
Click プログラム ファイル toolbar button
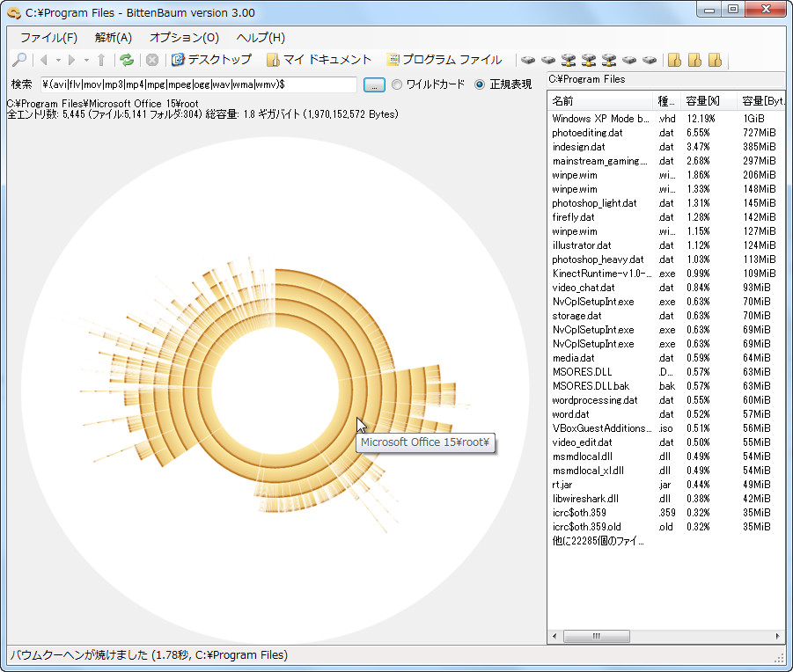point(444,60)
